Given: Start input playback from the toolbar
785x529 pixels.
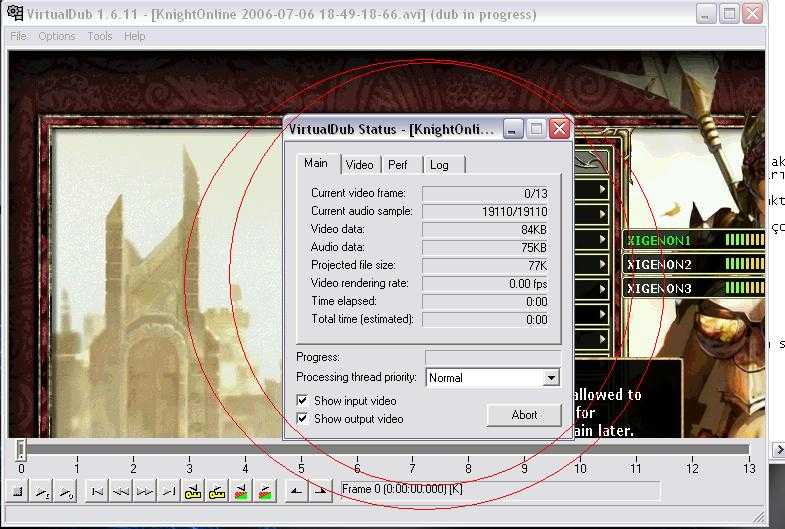Looking at the screenshot, I should pyautogui.click(x=42, y=491).
